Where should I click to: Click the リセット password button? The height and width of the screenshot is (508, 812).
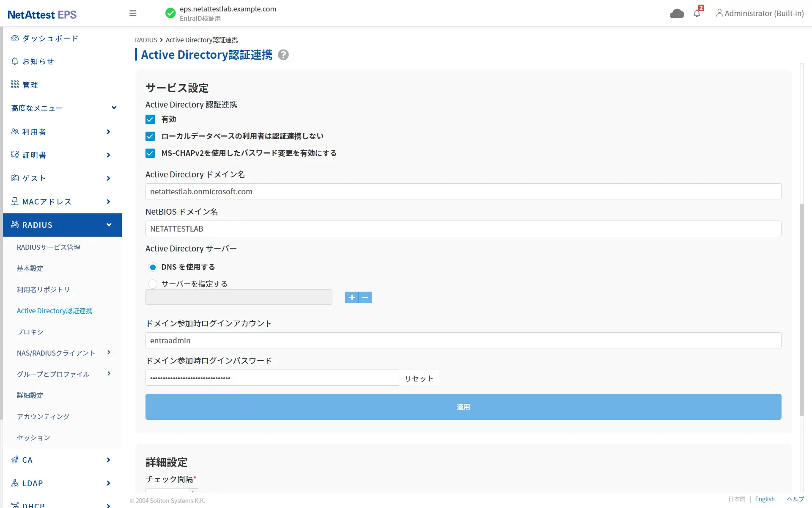click(419, 378)
